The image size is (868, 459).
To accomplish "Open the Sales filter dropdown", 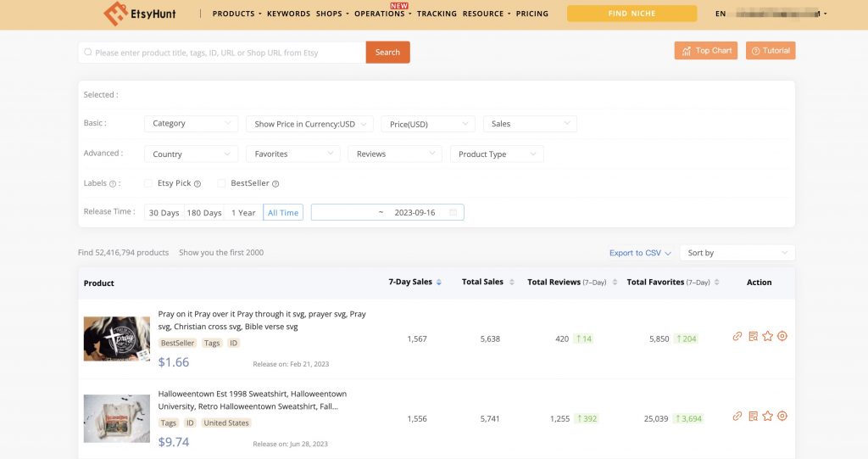I will click(x=530, y=124).
